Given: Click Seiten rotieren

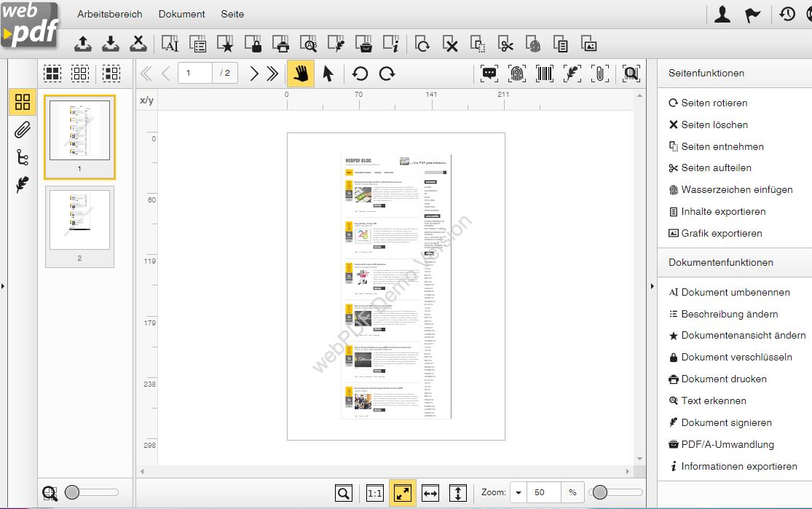Looking at the screenshot, I should 714,103.
